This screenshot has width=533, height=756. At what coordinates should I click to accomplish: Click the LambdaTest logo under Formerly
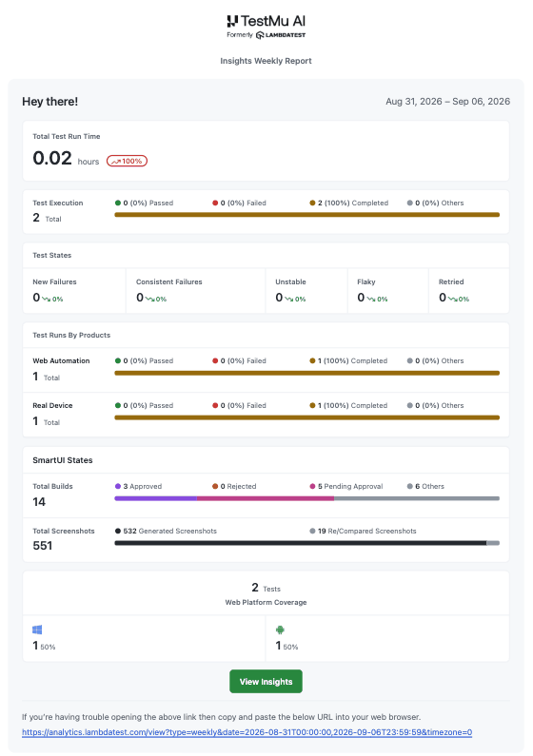click(x=280, y=35)
